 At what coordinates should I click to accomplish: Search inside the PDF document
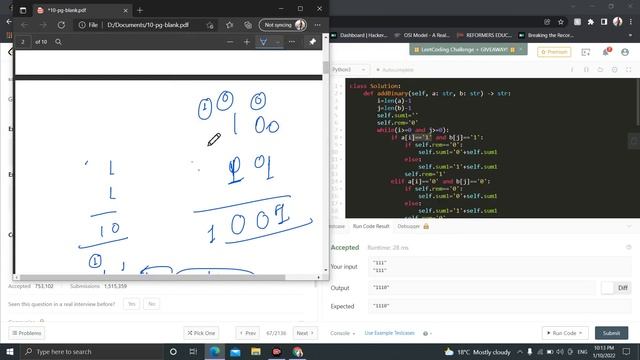click(x=58, y=42)
